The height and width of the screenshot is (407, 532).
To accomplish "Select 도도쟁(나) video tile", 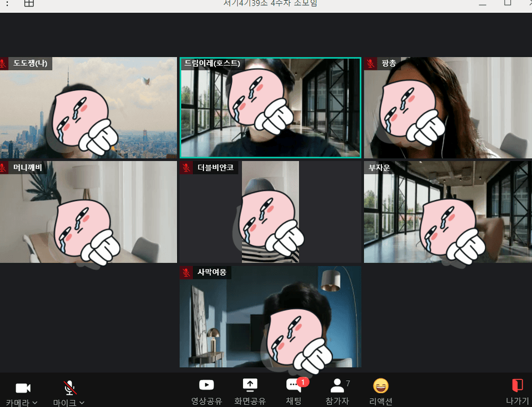I will click(88, 108).
